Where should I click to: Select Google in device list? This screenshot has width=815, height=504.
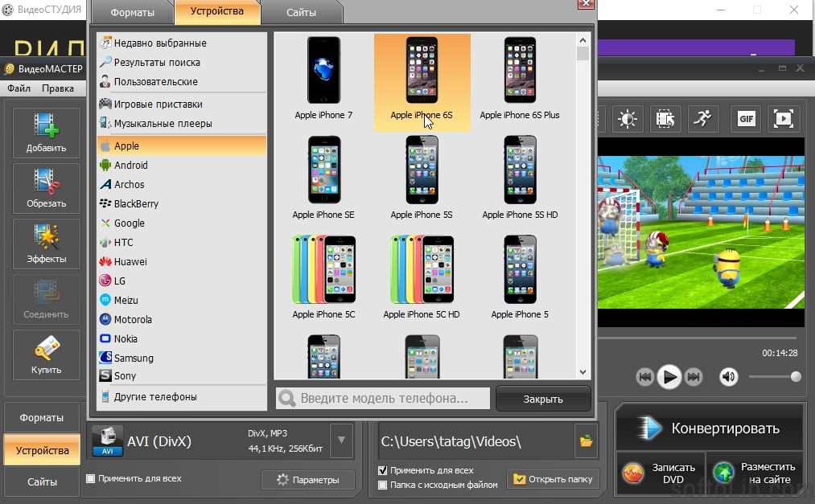[x=181, y=223]
